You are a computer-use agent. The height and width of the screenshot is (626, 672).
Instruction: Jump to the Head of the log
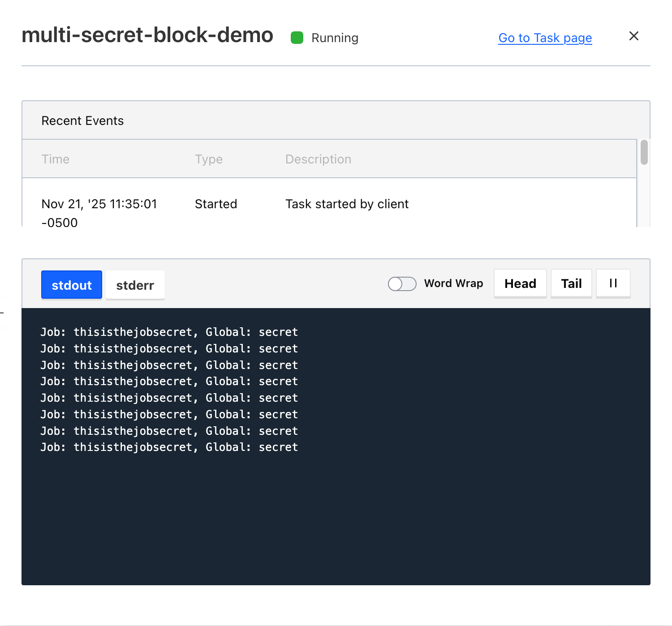click(520, 283)
